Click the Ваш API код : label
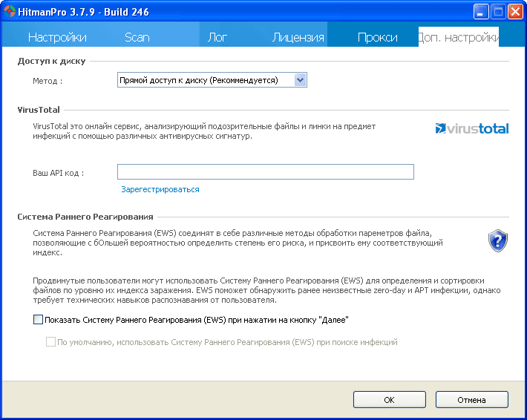 [58, 173]
